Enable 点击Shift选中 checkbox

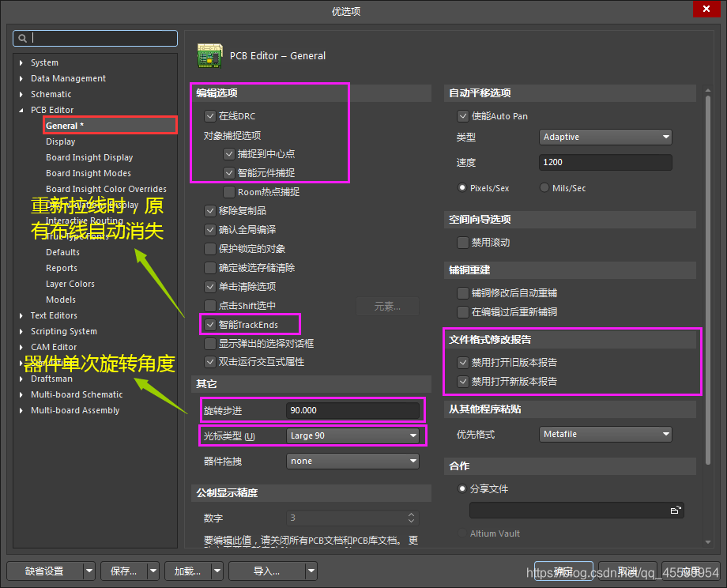point(210,306)
